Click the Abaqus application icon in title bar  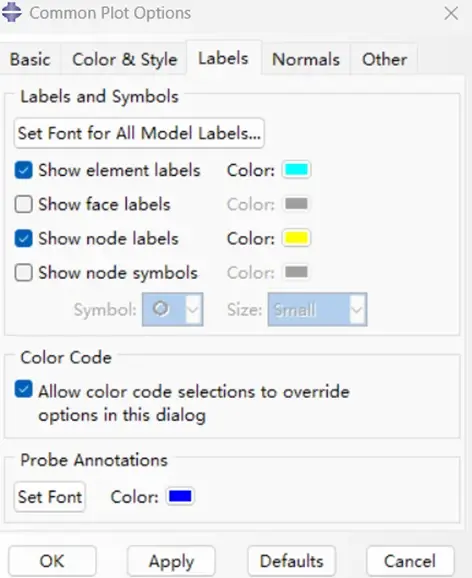[x=11, y=12]
